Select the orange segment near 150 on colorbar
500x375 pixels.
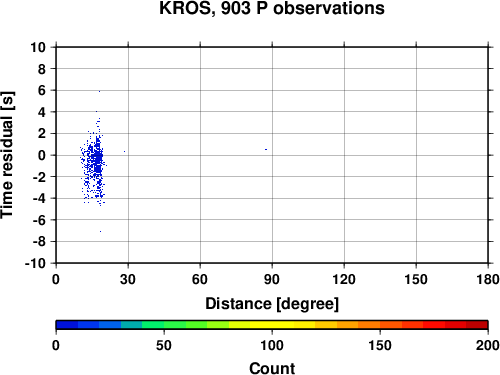click(369, 325)
